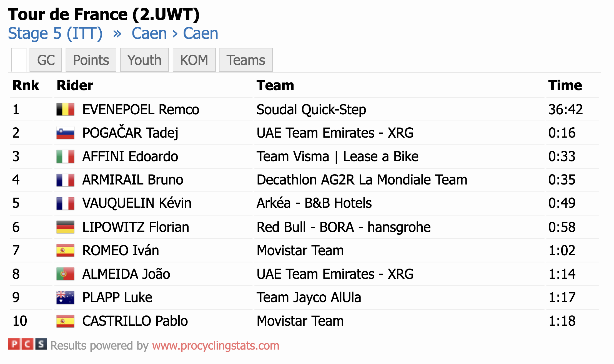Switch to the Teams tab
The height and width of the screenshot is (364, 614).
coord(246,60)
